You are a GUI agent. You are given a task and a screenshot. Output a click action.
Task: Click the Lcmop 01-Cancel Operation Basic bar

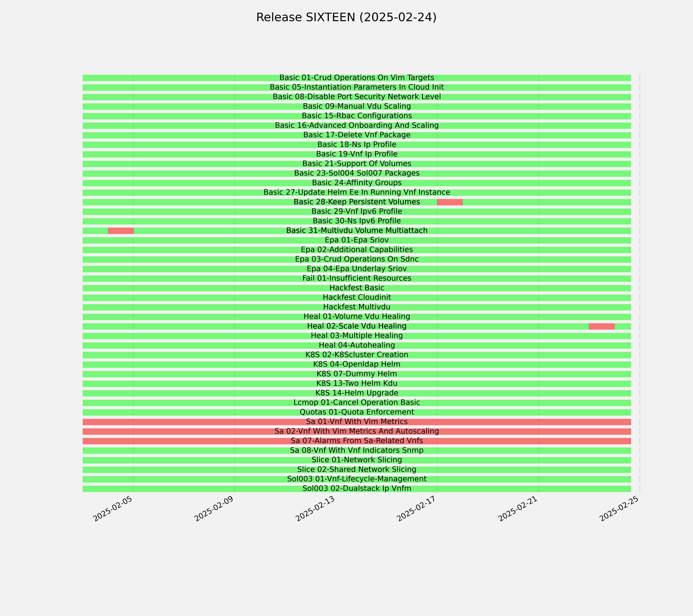tap(357, 403)
